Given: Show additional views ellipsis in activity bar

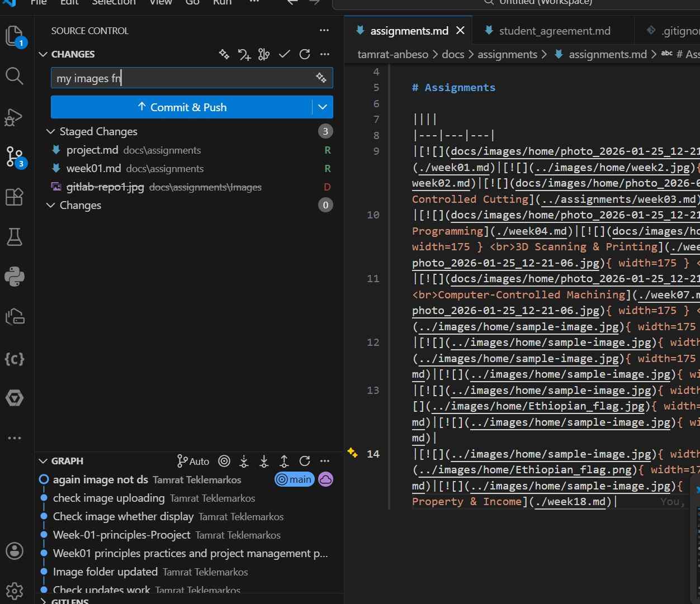Looking at the screenshot, I should point(15,438).
